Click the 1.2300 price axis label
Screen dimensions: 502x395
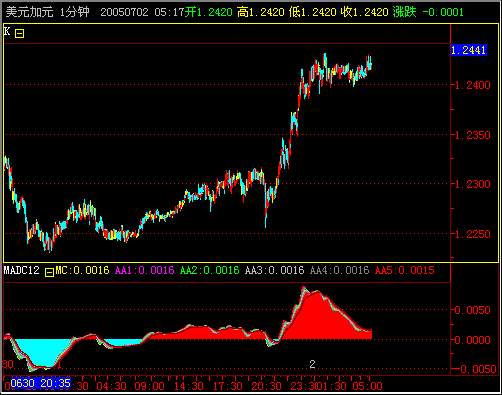[x=473, y=184]
